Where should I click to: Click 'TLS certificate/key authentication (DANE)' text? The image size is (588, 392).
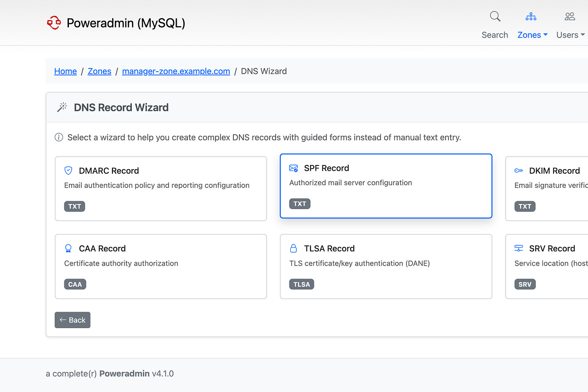click(x=360, y=263)
